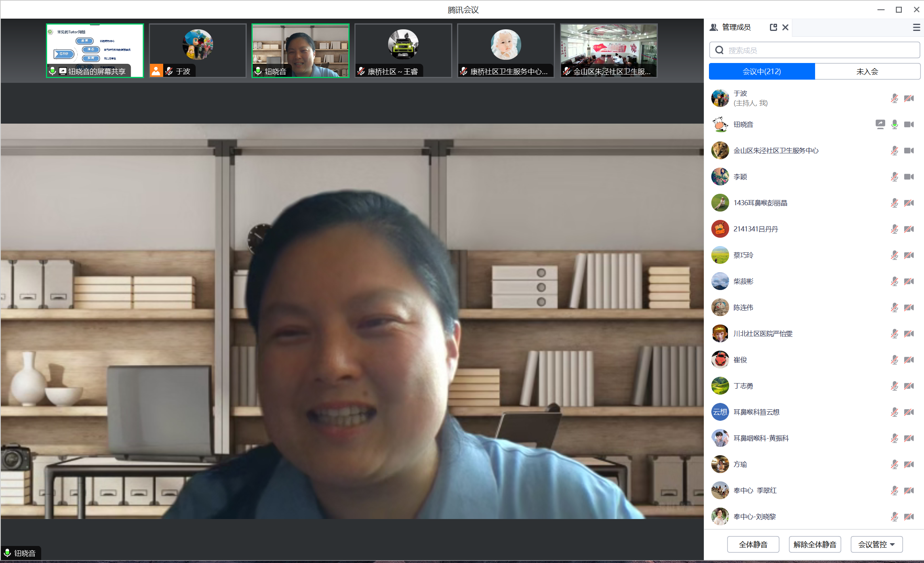Click avatar of 耳鼻喉科笪云想
Viewport: 924px width, 563px height.
720,412
